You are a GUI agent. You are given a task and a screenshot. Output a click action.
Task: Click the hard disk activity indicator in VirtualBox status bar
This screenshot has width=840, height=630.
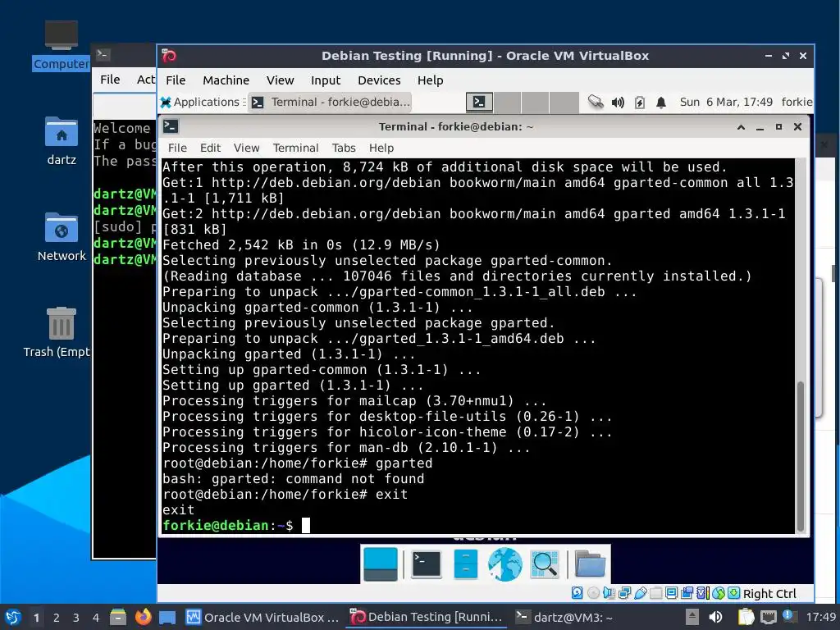[577, 593]
